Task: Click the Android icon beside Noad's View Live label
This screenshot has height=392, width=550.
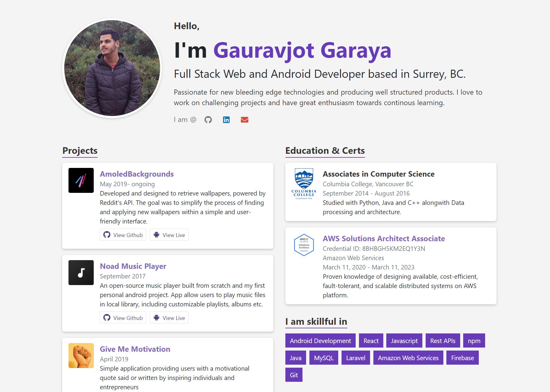Action: click(x=156, y=318)
